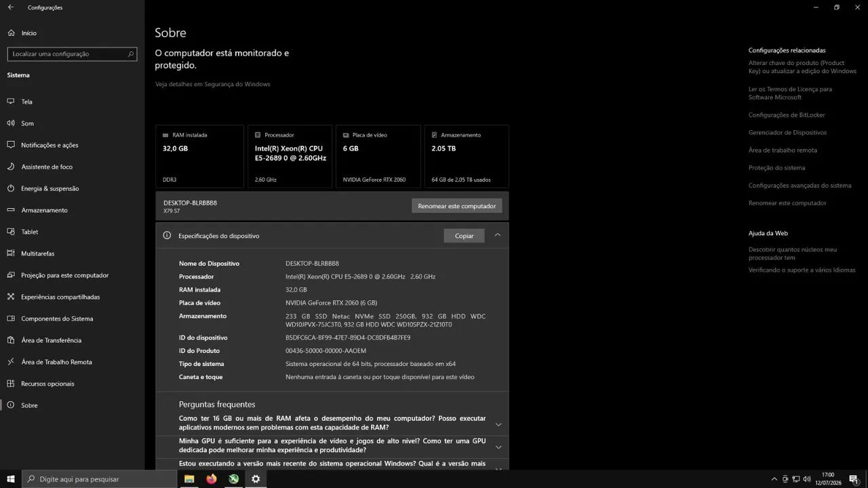
Task: Open Área de Transferência clipboard icon
Action: [x=10, y=340]
